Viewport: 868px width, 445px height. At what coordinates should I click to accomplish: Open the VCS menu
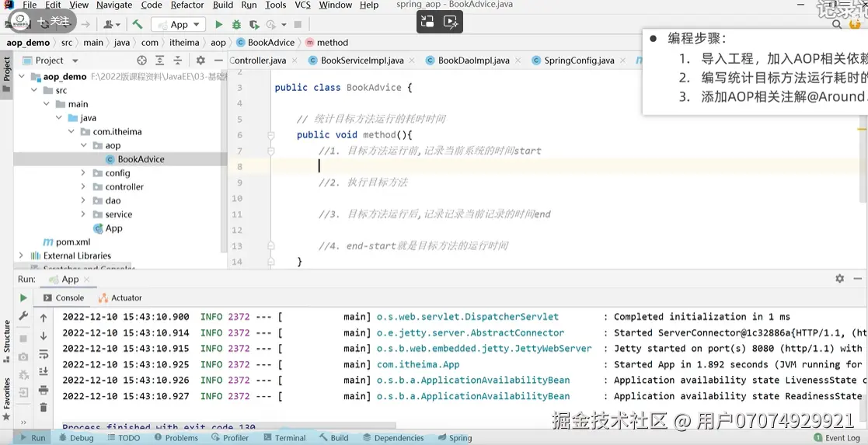[x=302, y=5]
